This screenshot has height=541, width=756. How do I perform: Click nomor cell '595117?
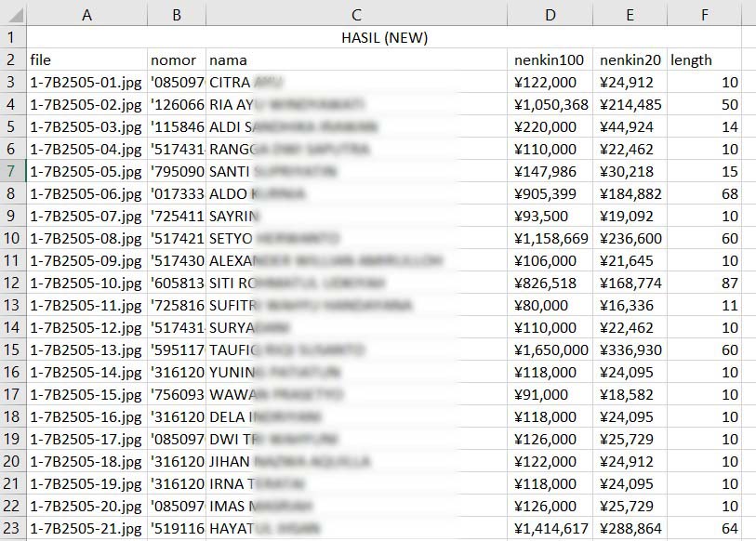point(177,350)
